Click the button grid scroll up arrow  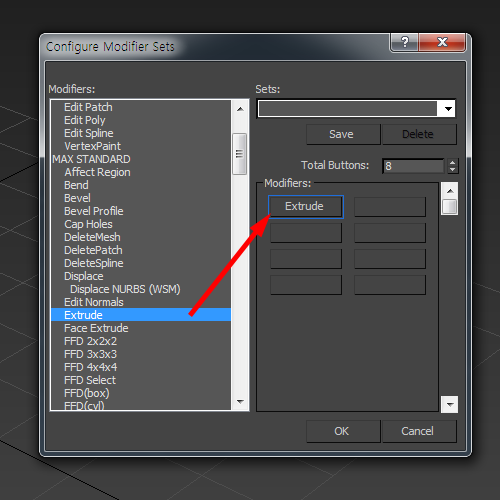[450, 191]
